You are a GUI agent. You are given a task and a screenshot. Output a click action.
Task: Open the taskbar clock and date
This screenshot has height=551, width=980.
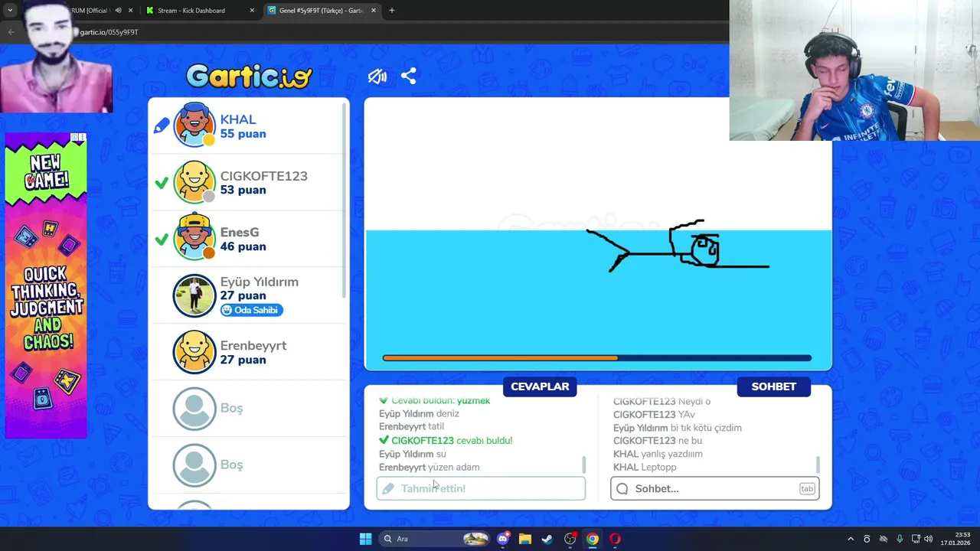(x=955, y=539)
